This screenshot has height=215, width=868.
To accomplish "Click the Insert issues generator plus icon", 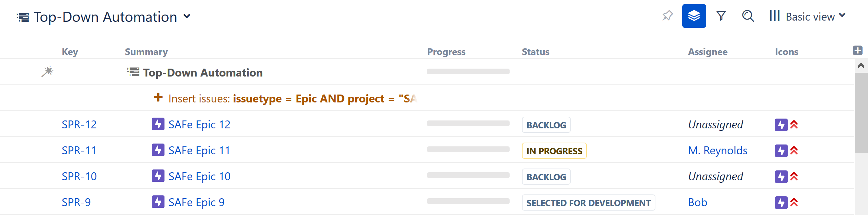I will click(x=158, y=98).
